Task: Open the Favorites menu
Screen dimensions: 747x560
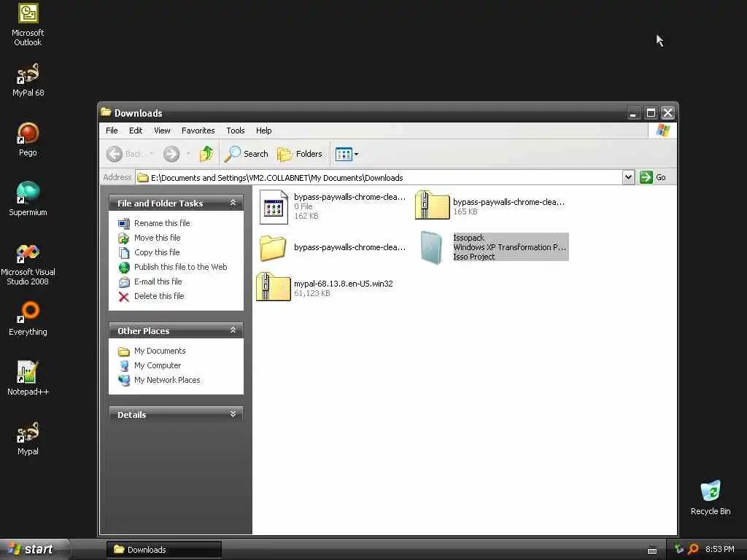Action: 198,131
